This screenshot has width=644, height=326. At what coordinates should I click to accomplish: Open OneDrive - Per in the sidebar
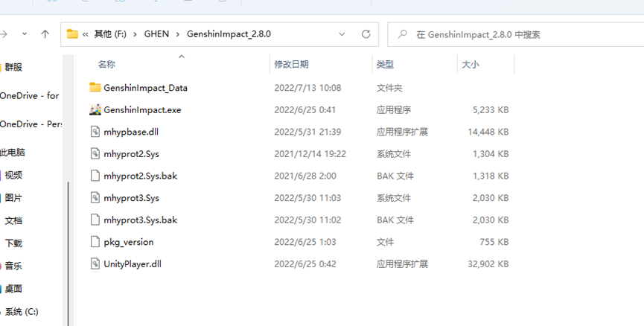tap(31, 124)
